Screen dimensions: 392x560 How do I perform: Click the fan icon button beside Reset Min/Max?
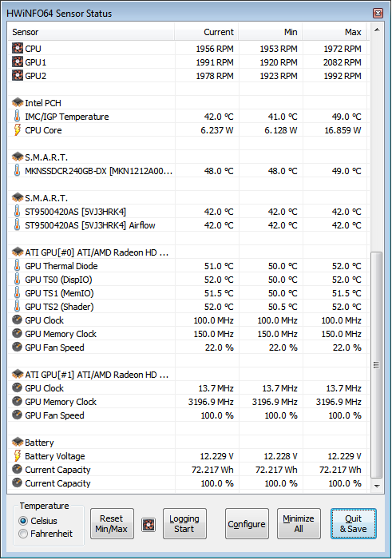pyautogui.click(x=148, y=525)
